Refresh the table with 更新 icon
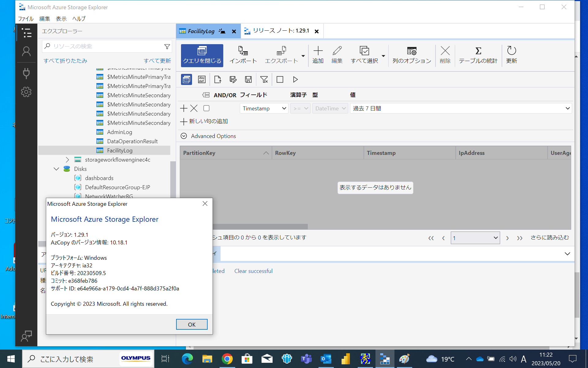Image resolution: width=588 pixels, height=368 pixels. 511,55
